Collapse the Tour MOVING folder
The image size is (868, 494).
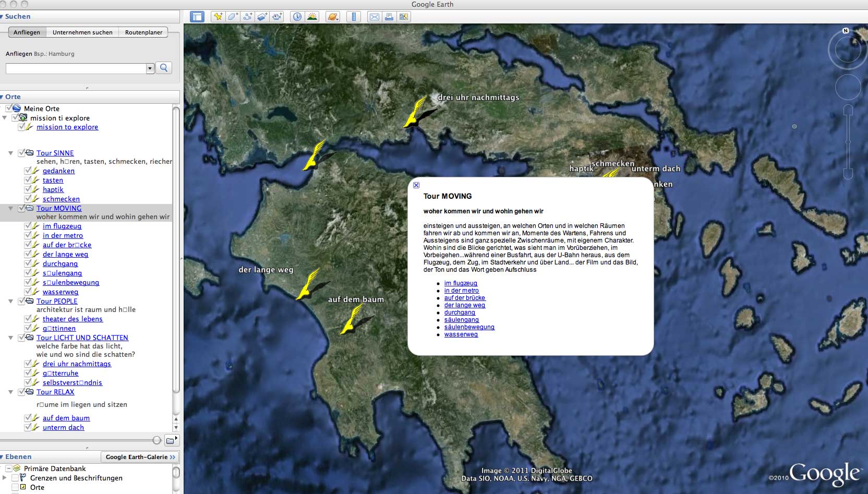[x=10, y=209]
